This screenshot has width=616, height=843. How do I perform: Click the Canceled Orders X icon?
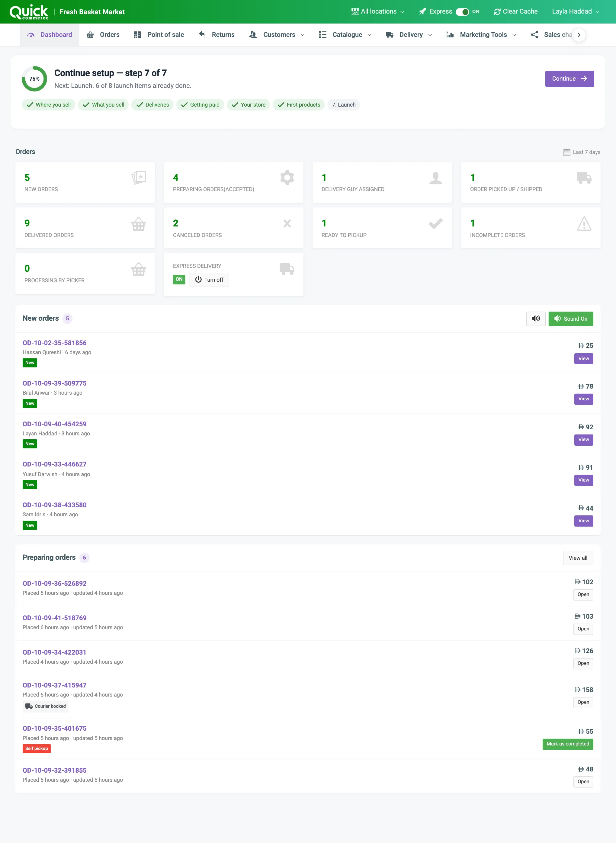(x=287, y=223)
